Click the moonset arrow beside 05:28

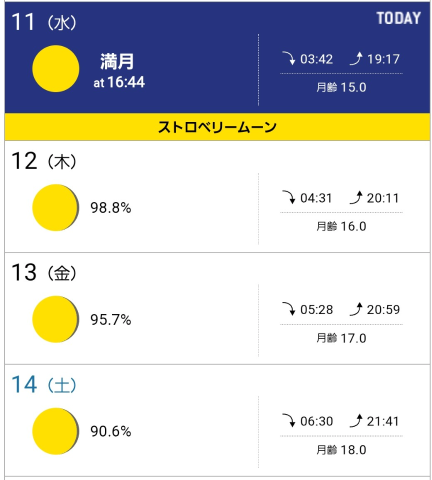(289, 309)
